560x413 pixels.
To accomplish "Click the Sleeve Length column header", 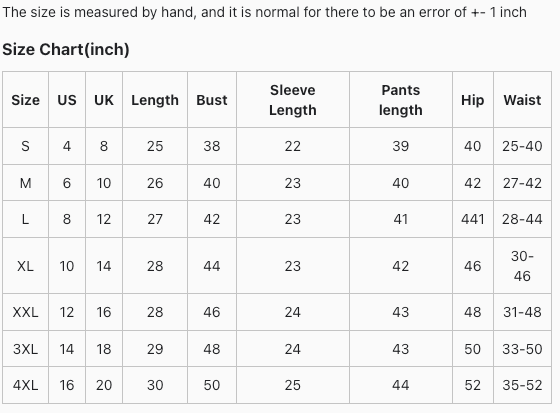I will (293, 100).
